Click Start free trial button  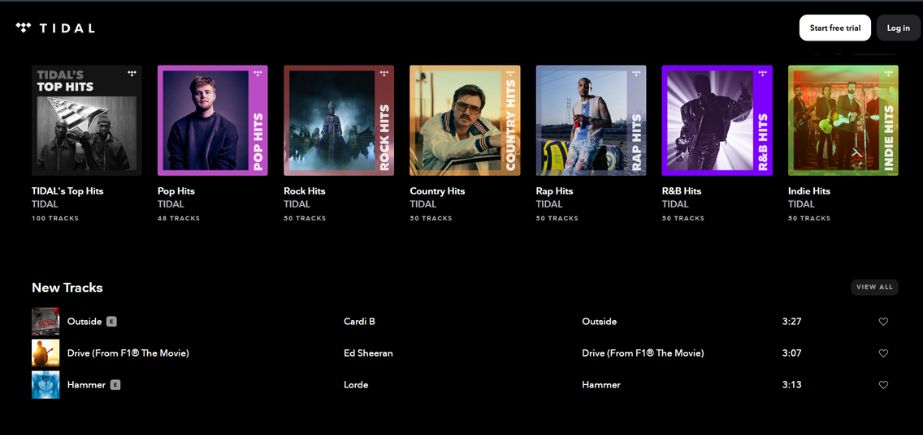coord(835,28)
